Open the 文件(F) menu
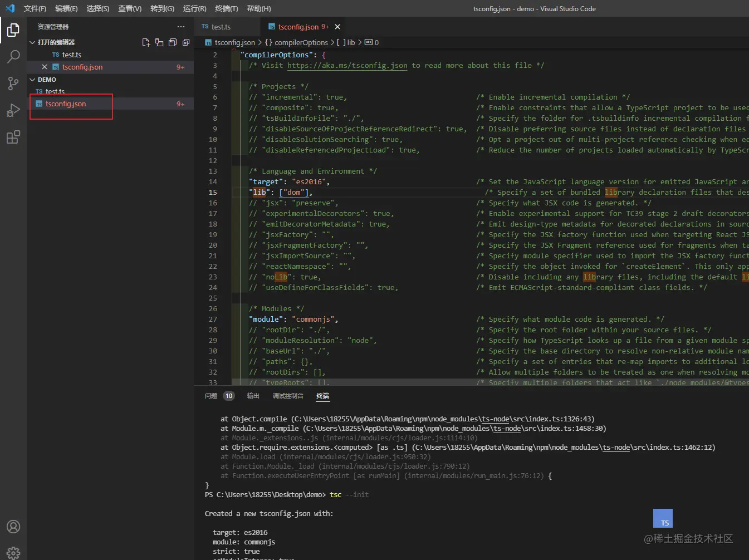The image size is (749, 560). (35, 8)
